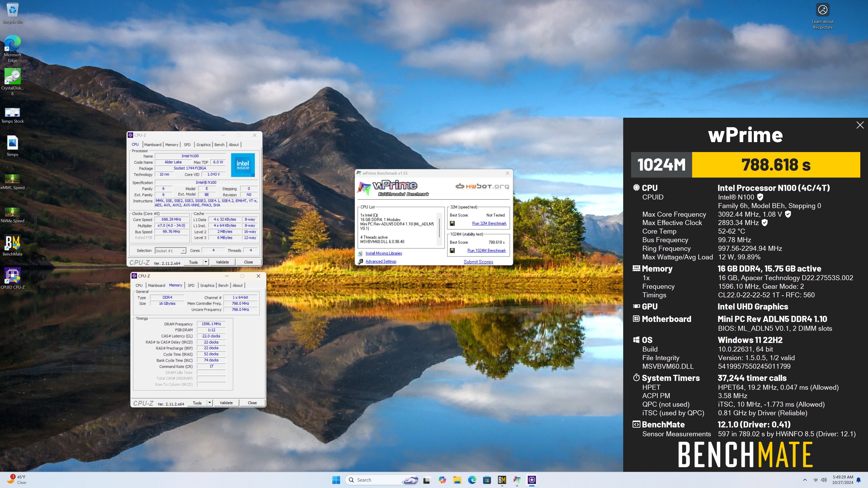Open the Advanced Settings link in wPrime
868x488 pixels.
(x=381, y=261)
